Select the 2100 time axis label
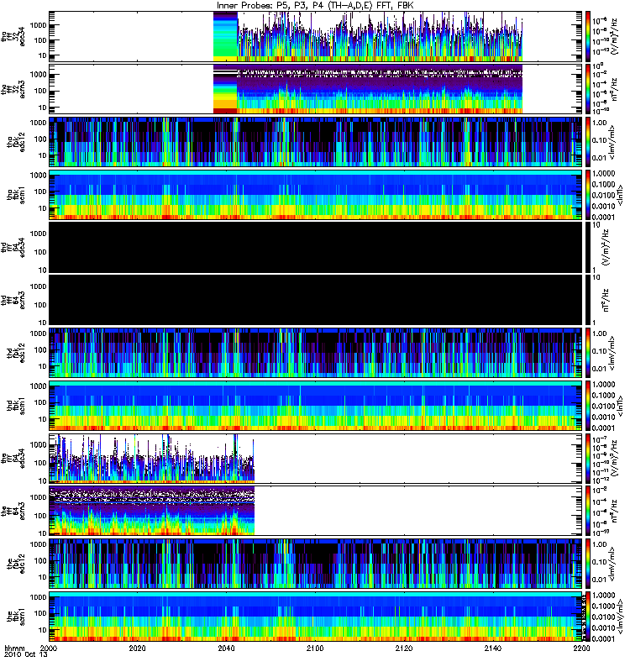Image resolution: width=630 pixels, height=672 pixels. [x=315, y=648]
